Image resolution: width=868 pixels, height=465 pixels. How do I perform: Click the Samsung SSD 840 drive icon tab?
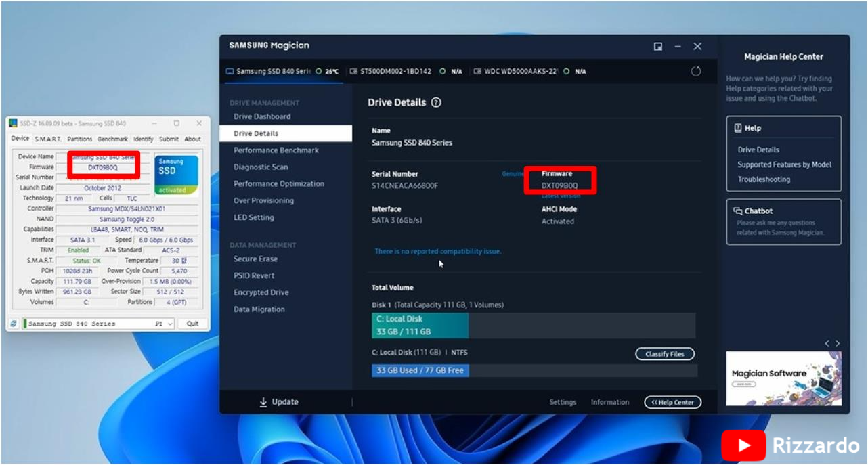click(230, 71)
